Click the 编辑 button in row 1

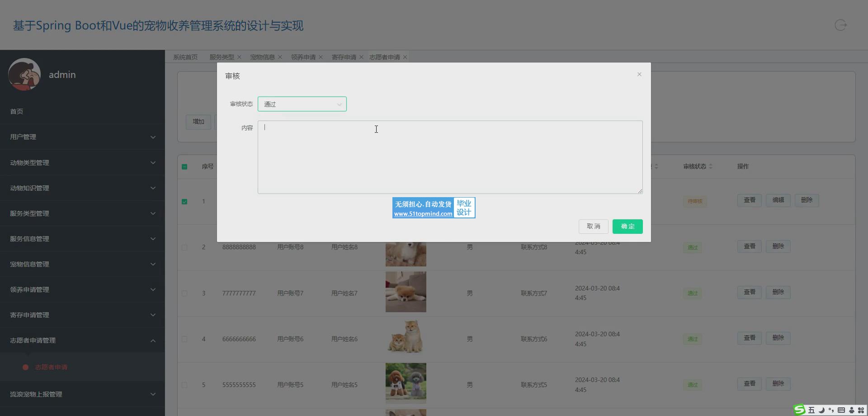778,200
